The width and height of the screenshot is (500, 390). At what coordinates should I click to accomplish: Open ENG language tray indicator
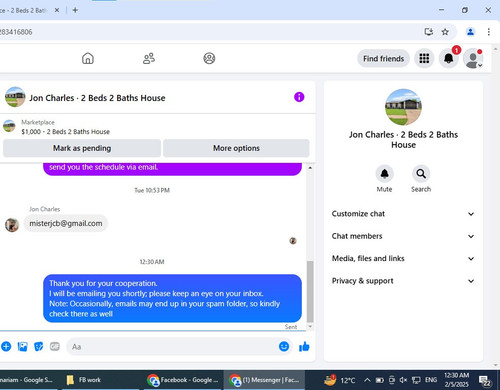[431, 380]
